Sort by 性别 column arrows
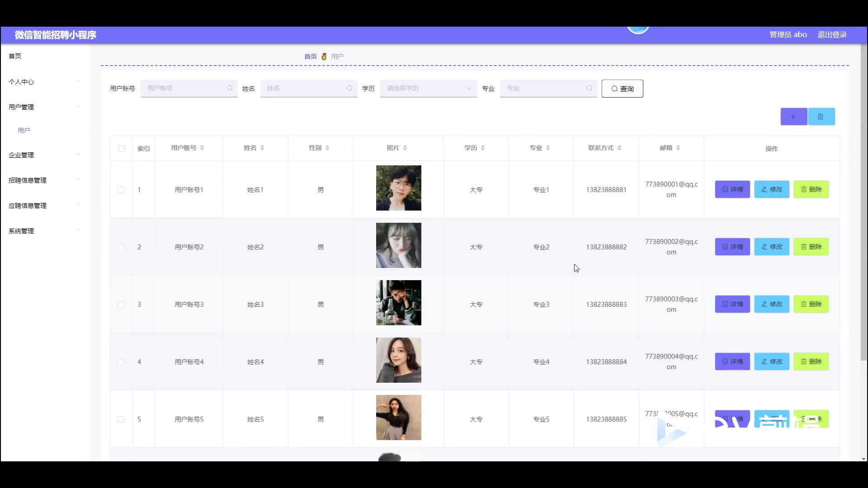The height and width of the screenshot is (488, 868). 327,148
